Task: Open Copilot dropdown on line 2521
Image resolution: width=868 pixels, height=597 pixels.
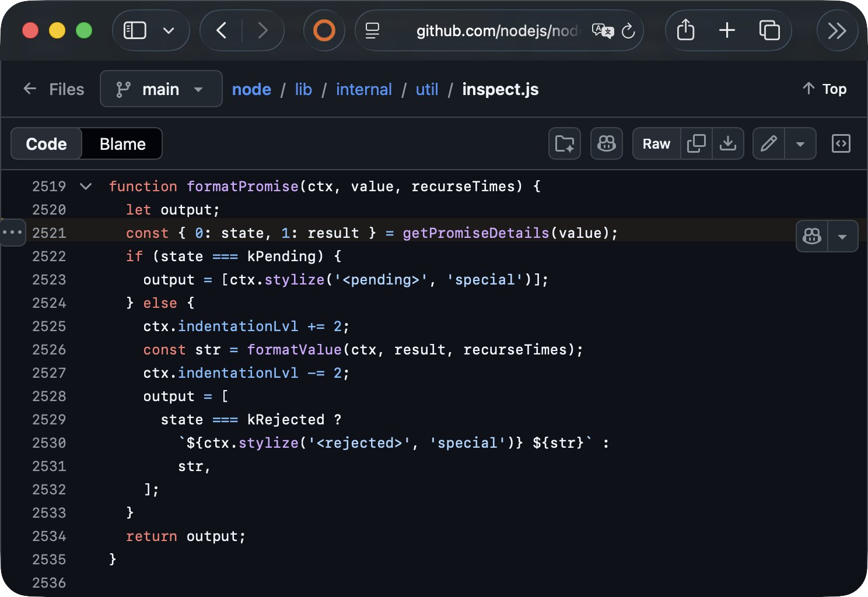Action: coord(842,236)
